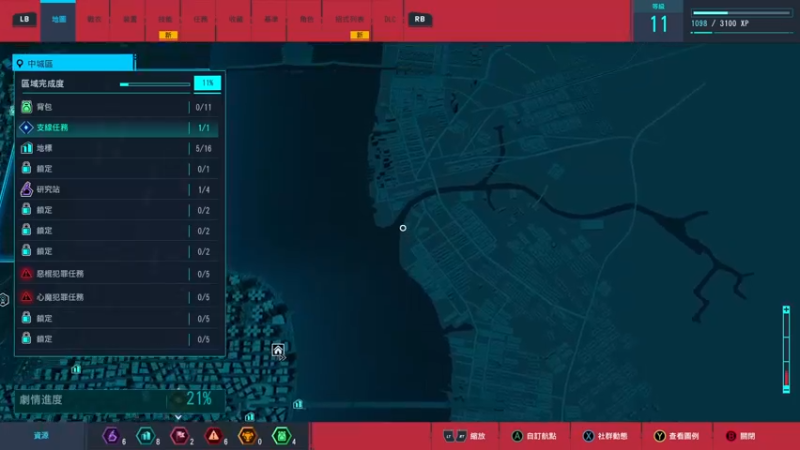Select the 中城區 district header
The image size is (800, 450).
coord(72,63)
